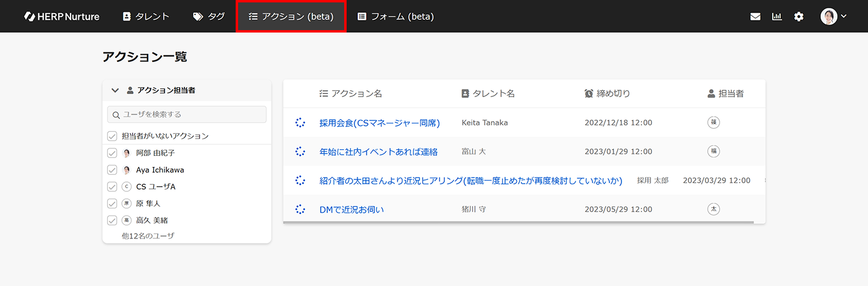Open the フォーム (beta) tab
This screenshot has height=286, width=868.
point(395,17)
